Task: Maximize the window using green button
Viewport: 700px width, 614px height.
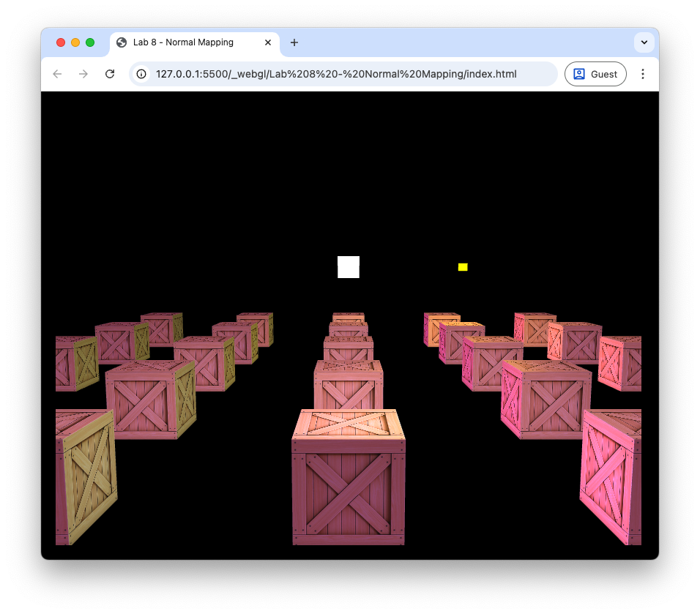Action: (90, 42)
